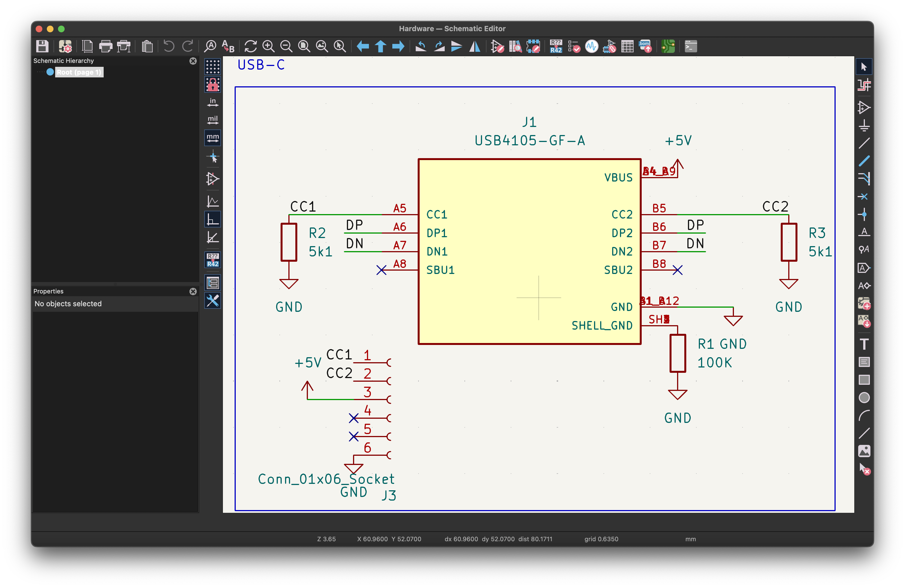Image resolution: width=905 pixels, height=588 pixels.
Task: Add a net label tool
Action: coord(864,232)
